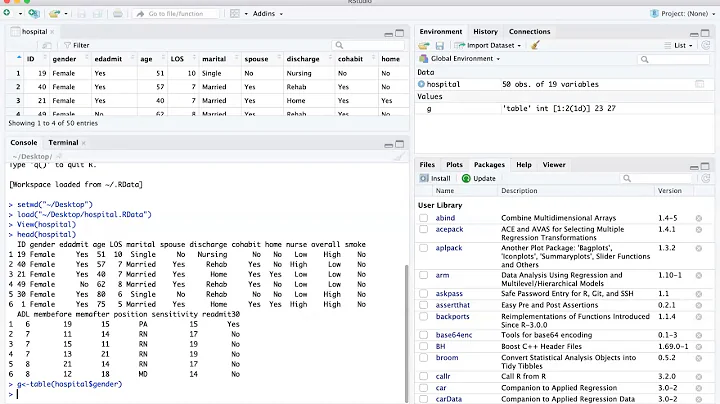Click the hospital data object blue icon
Screen dimensions: 720x404
[421, 84]
